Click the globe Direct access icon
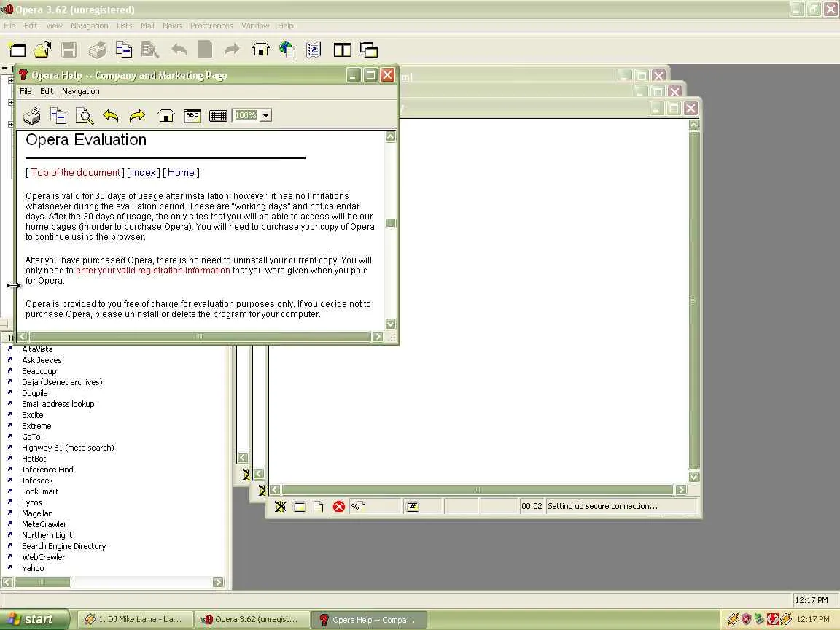 pyautogui.click(x=288, y=50)
